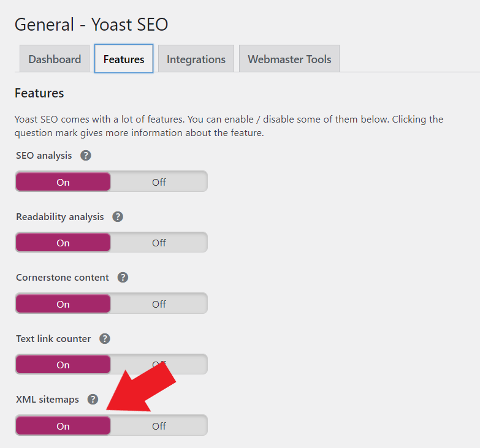
Task: Switch to the Dashboard tab
Action: pyautogui.click(x=55, y=59)
